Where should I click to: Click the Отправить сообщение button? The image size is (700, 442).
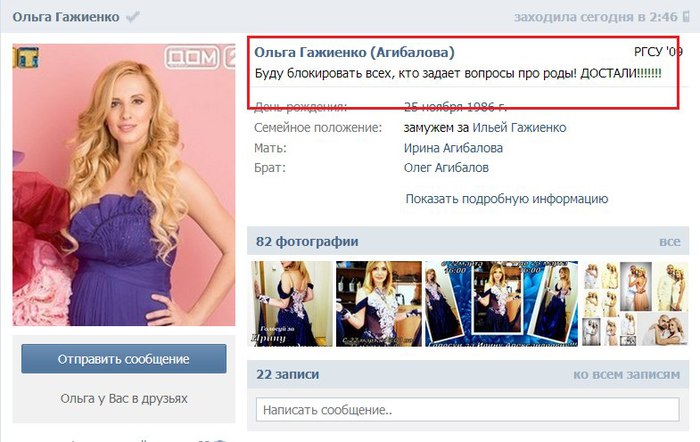[124, 359]
